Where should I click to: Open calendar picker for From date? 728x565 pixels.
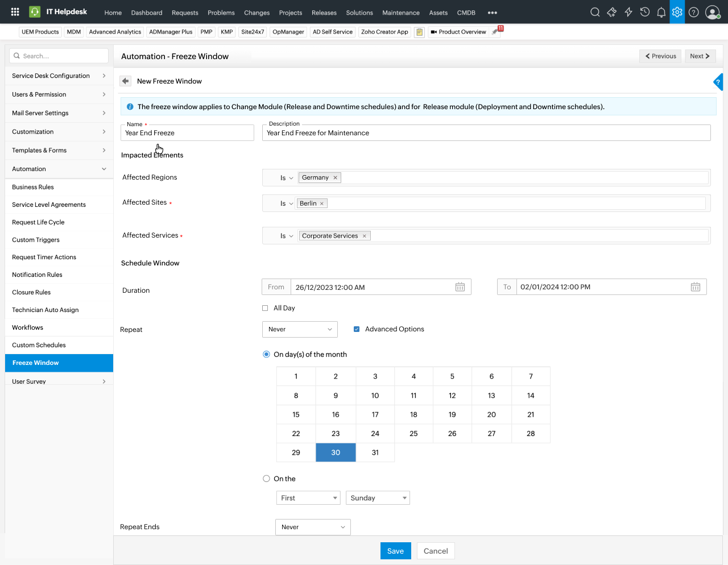point(460,287)
